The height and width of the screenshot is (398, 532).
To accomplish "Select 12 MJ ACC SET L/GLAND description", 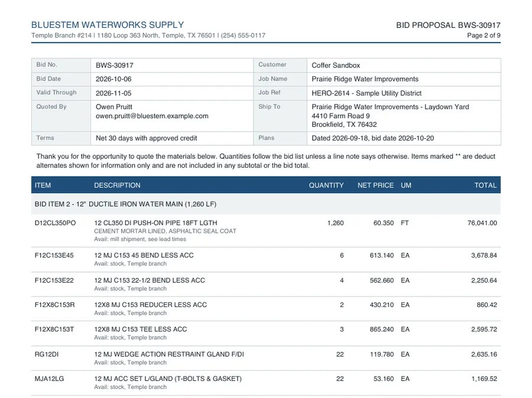I will tap(168, 379).
